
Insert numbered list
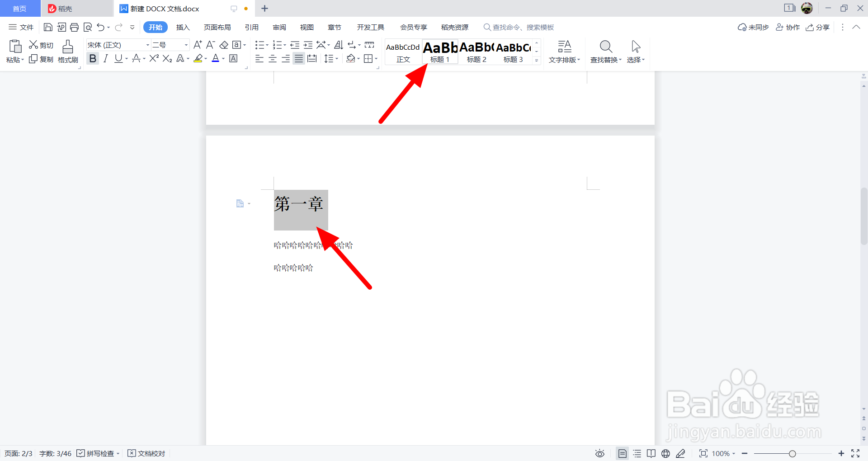[x=277, y=45]
